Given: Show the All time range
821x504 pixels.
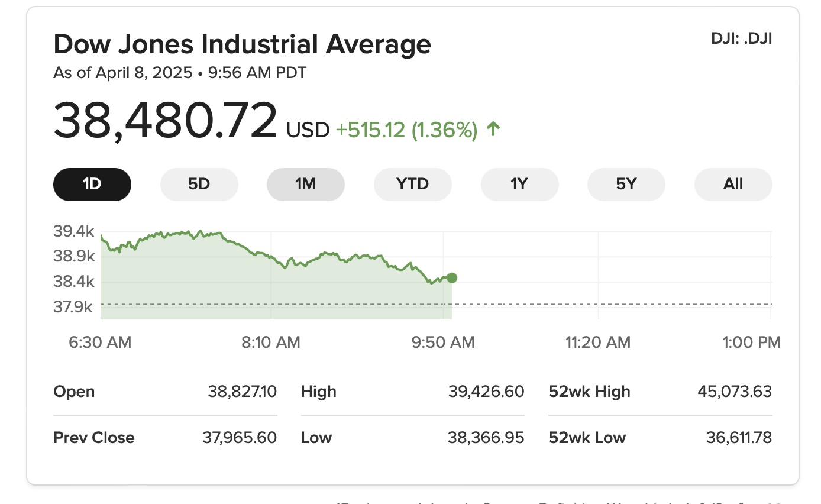Looking at the screenshot, I should pyautogui.click(x=733, y=184).
